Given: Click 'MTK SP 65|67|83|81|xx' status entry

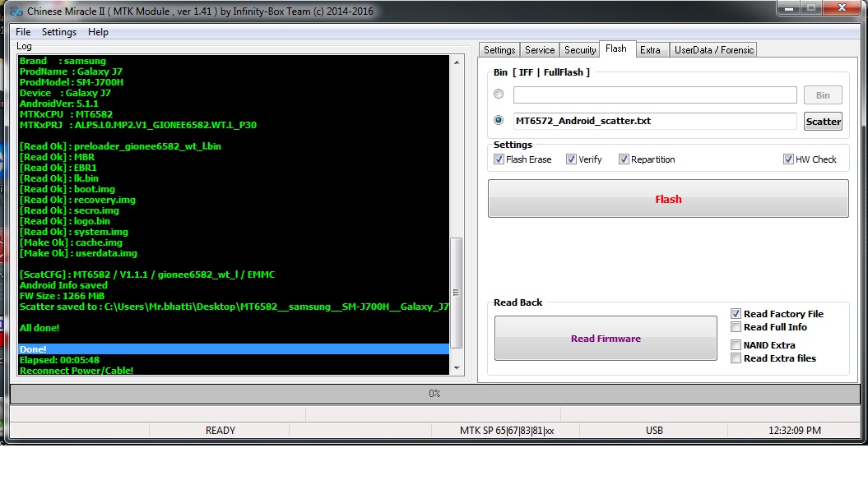Looking at the screenshot, I should click(x=507, y=430).
